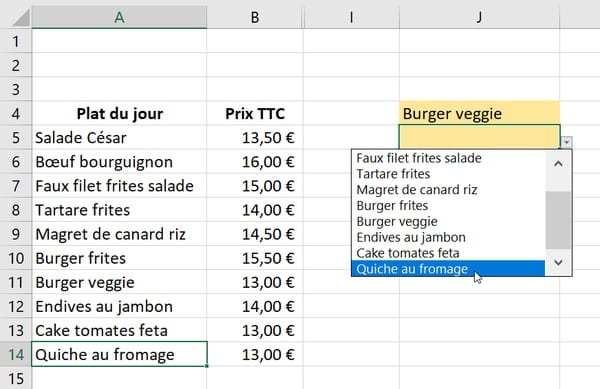Select the Salade César cell

tap(119, 138)
